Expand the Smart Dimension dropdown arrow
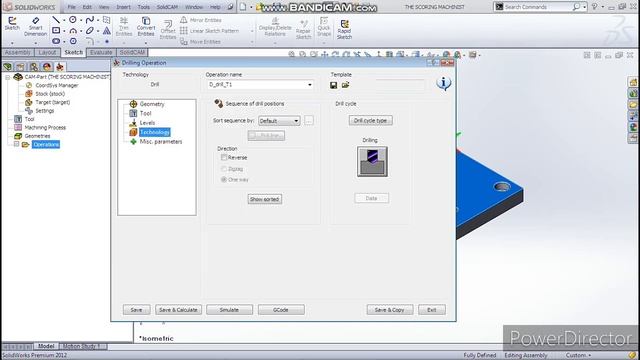The width and height of the screenshot is (640, 360). click(x=36, y=42)
